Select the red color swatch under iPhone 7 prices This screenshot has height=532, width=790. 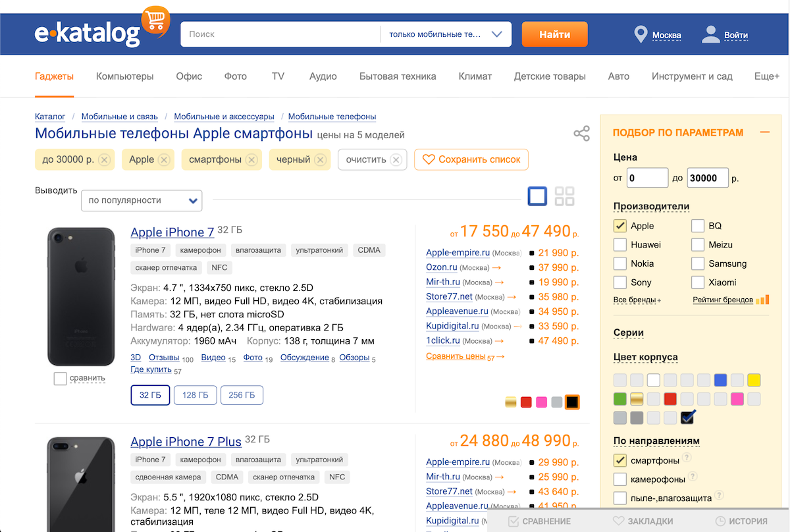(x=526, y=402)
